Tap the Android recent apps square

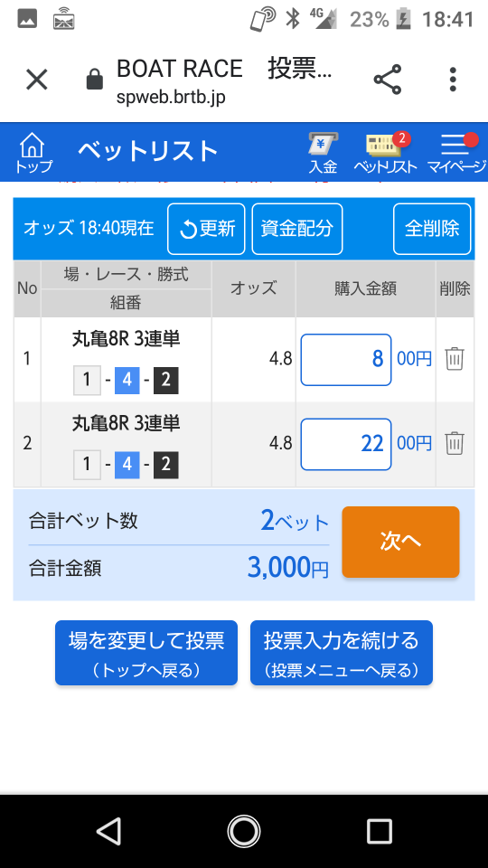(x=379, y=832)
